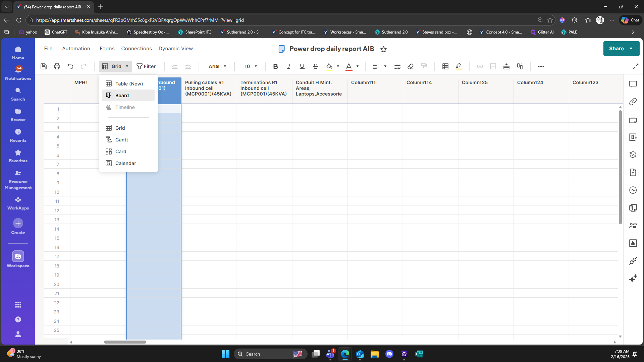Open Notifications in left sidebar
Screen dimensions: 644x362
[18, 72]
